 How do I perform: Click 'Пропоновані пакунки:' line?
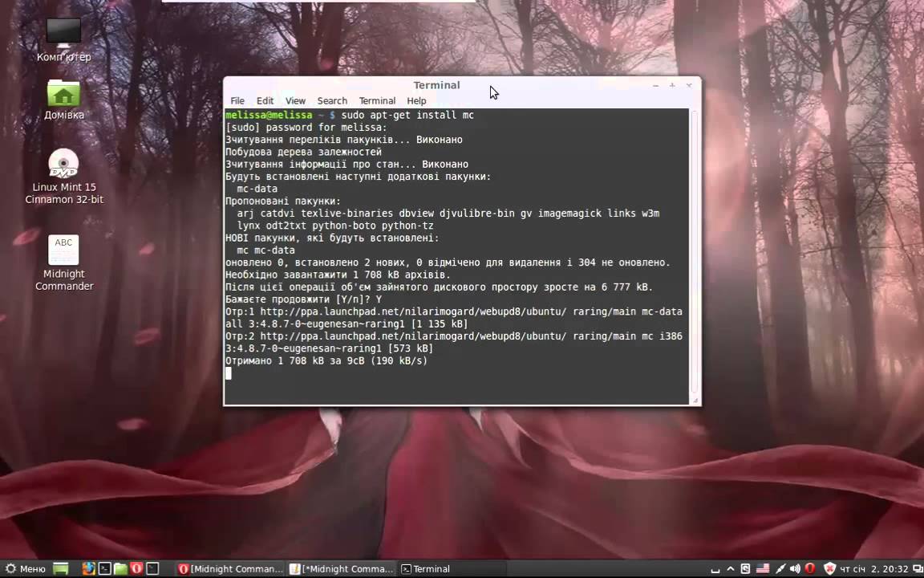pyautogui.click(x=283, y=201)
